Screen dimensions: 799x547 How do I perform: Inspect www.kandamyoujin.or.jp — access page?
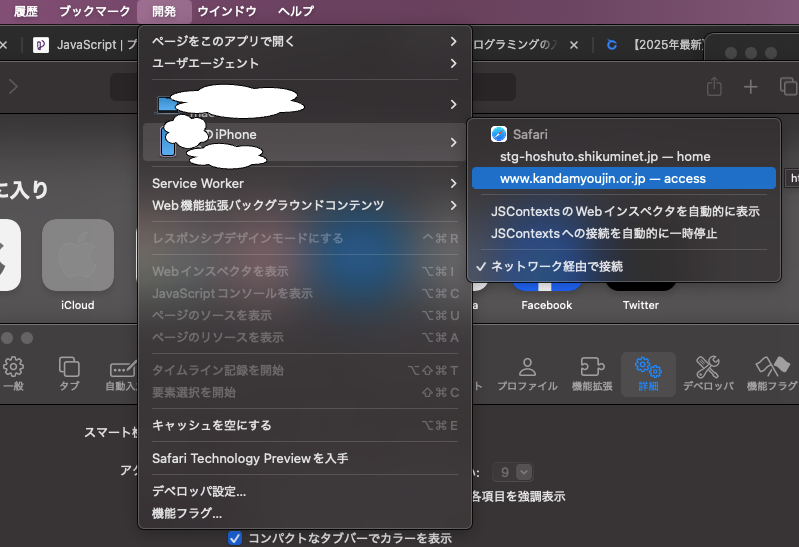click(624, 178)
